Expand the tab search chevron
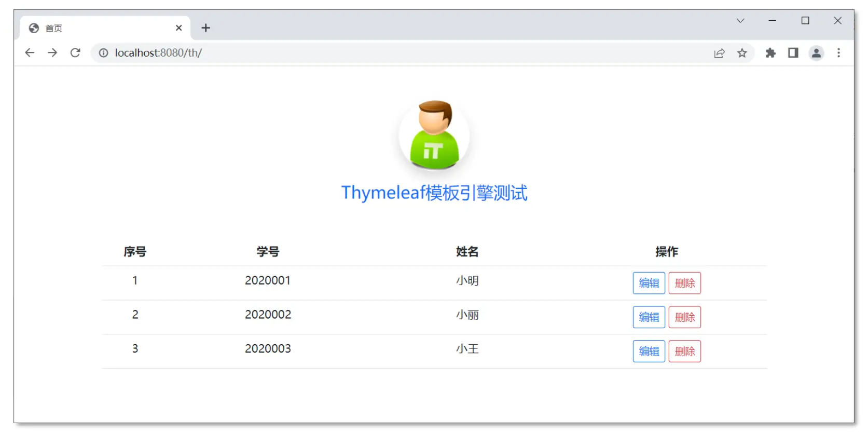The width and height of the screenshot is (868, 433). 740,21
